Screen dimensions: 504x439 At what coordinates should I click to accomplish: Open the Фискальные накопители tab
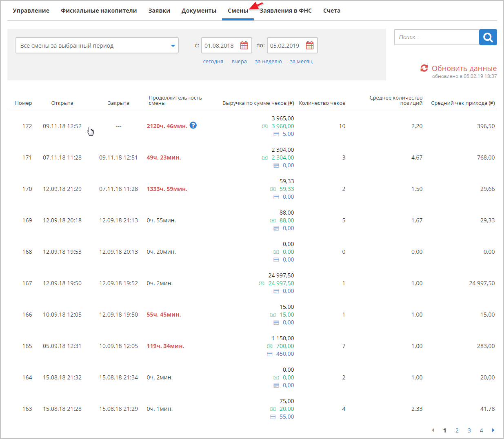click(99, 11)
